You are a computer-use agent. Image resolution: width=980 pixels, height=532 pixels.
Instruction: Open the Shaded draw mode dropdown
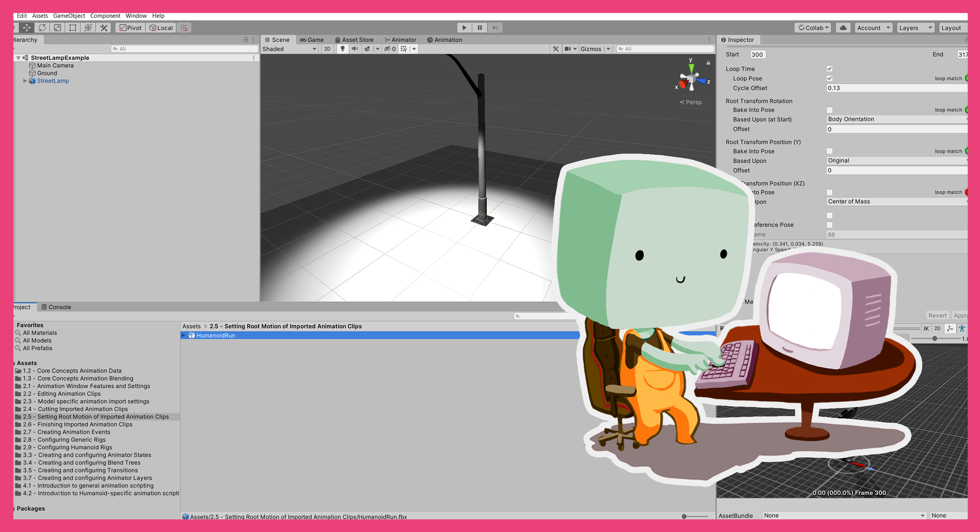tap(289, 49)
